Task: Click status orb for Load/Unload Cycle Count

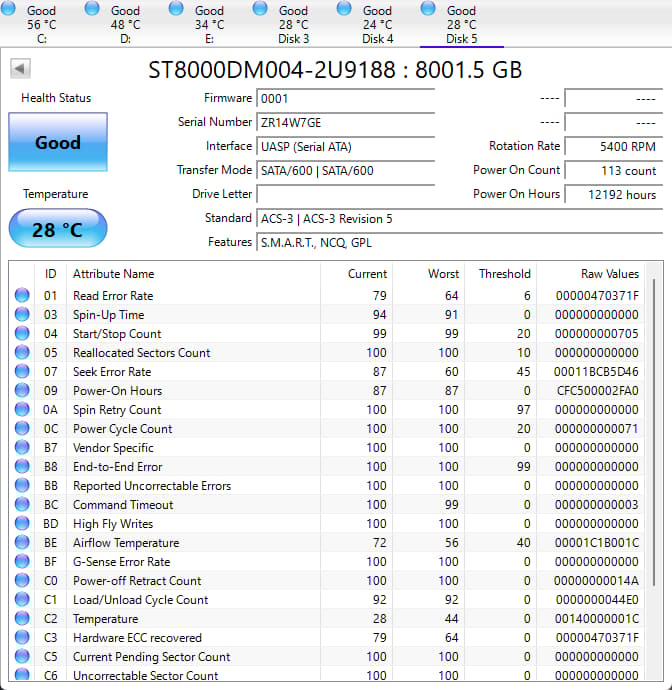Action: [x=22, y=599]
